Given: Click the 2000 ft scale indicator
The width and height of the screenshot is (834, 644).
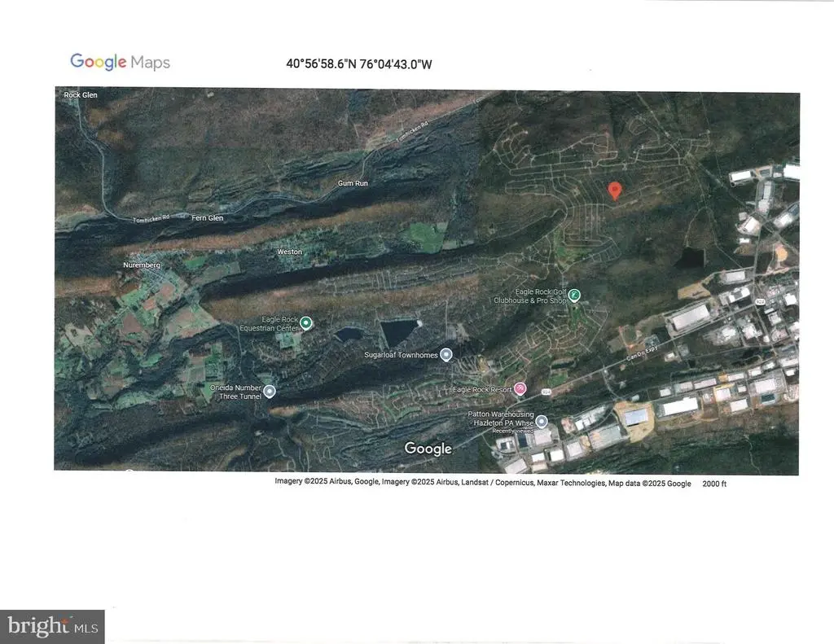Looking at the screenshot, I should tap(715, 484).
